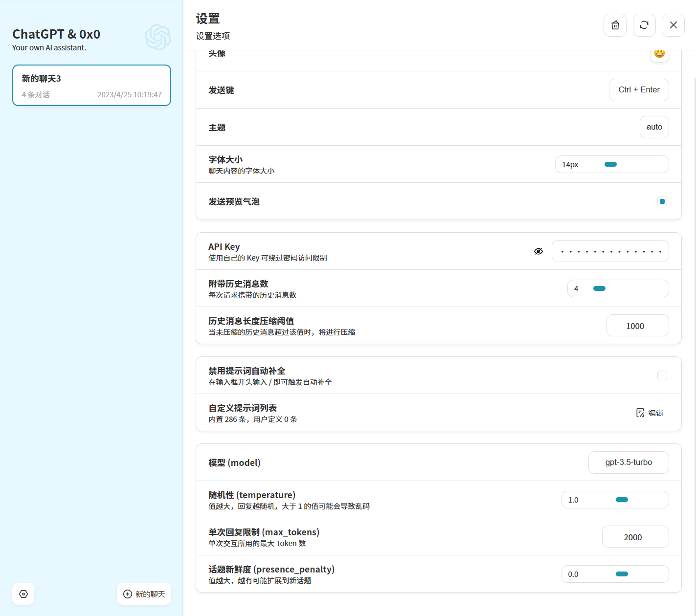Toggle the send preview bubble off
The width and height of the screenshot is (696, 616).
point(662,201)
